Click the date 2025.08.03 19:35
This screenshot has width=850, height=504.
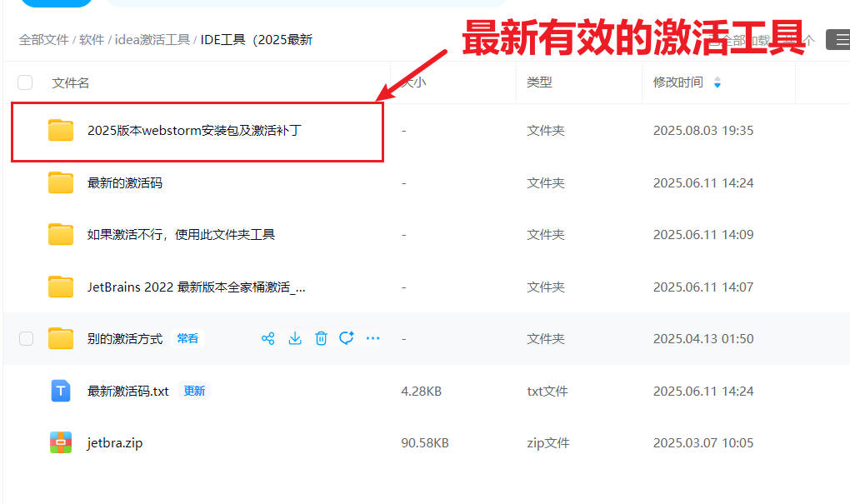tap(703, 131)
